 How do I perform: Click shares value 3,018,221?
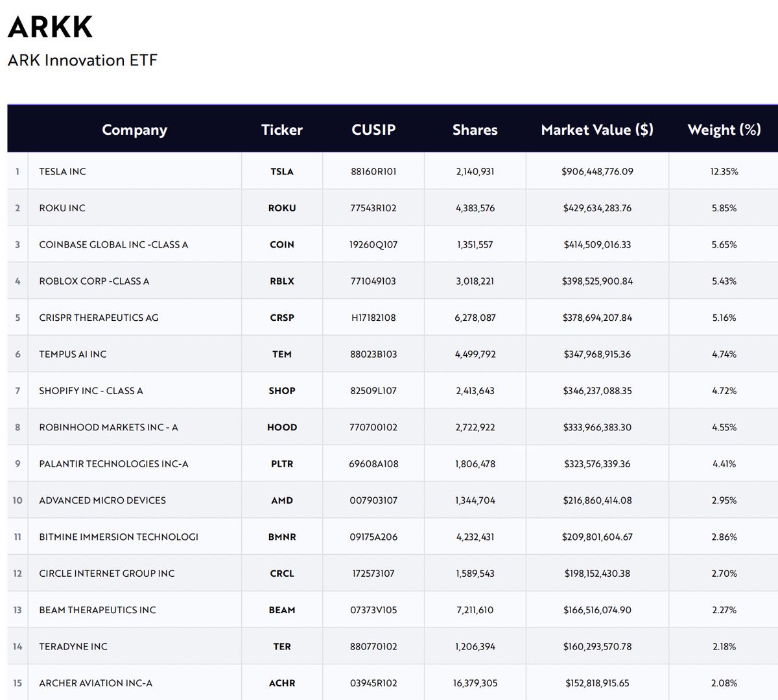475,281
